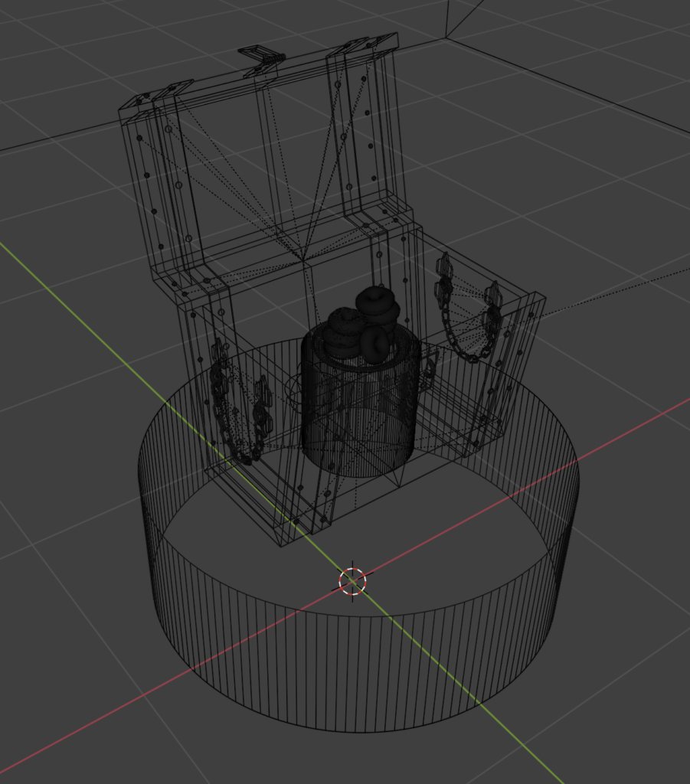
Task: Click where dotted lines converge below lid
Action: click(x=303, y=260)
